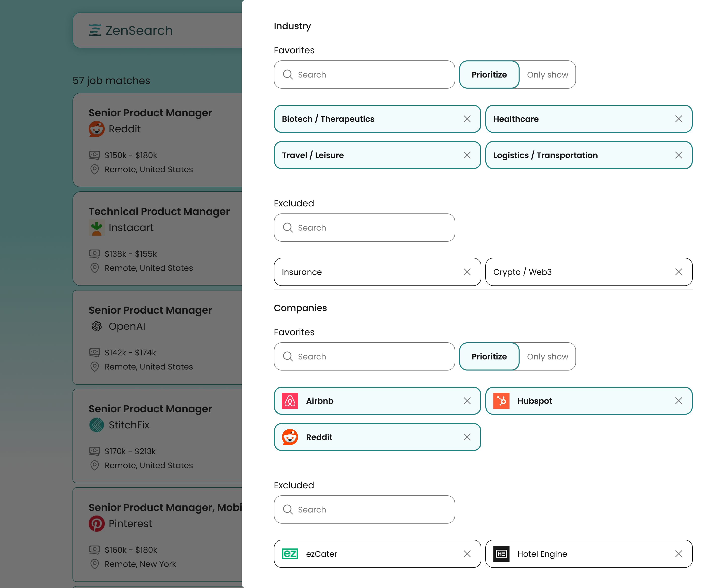Image resolution: width=725 pixels, height=588 pixels.
Task: Open the Technical Product Manager job at Instacart
Action: (158, 238)
